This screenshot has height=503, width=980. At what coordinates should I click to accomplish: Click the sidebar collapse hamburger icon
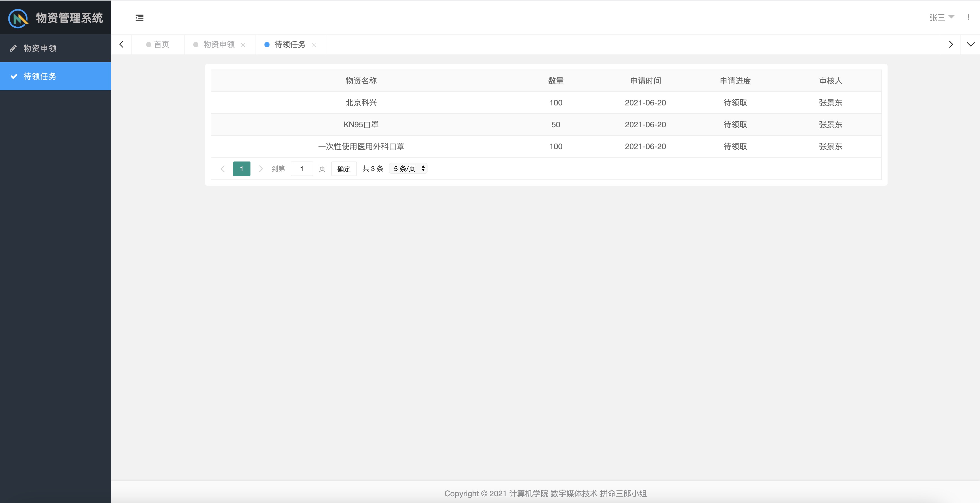click(140, 17)
